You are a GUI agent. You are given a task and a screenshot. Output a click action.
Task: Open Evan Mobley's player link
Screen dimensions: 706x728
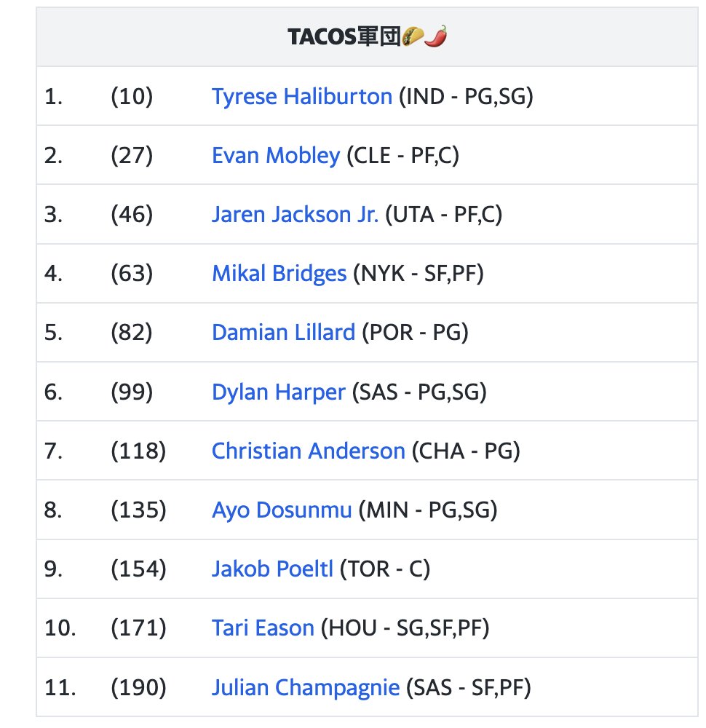click(x=276, y=156)
